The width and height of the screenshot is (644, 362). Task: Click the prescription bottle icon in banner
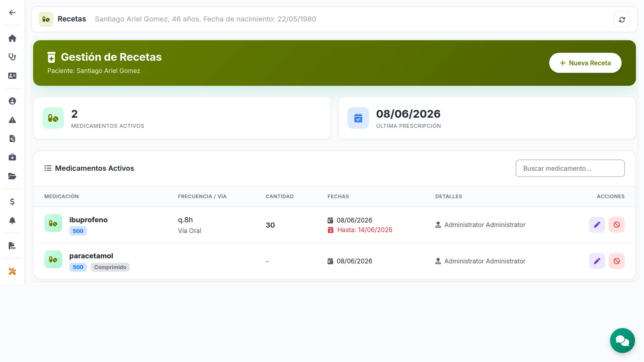pos(51,57)
